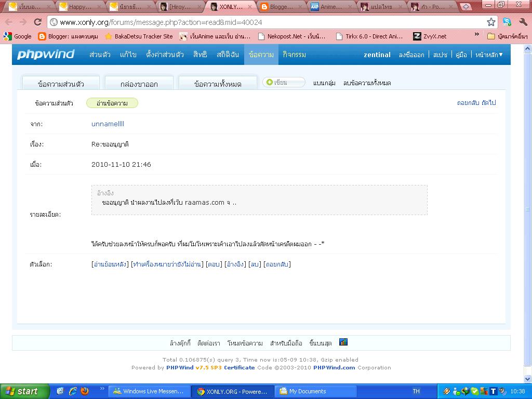Screen dimensions: 532x399
Task: Click the page scrollbar down arrow
Action: coord(528,379)
